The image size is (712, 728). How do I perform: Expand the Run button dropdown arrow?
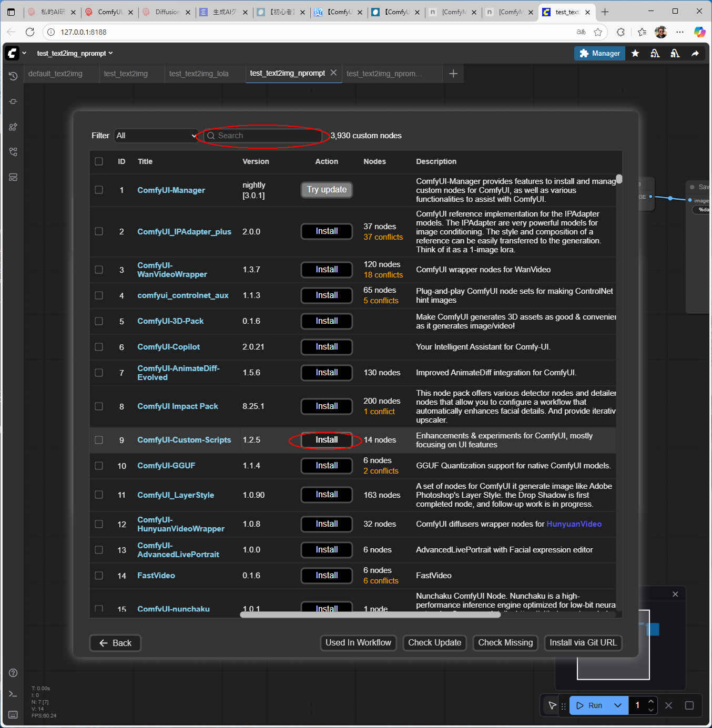tap(618, 705)
